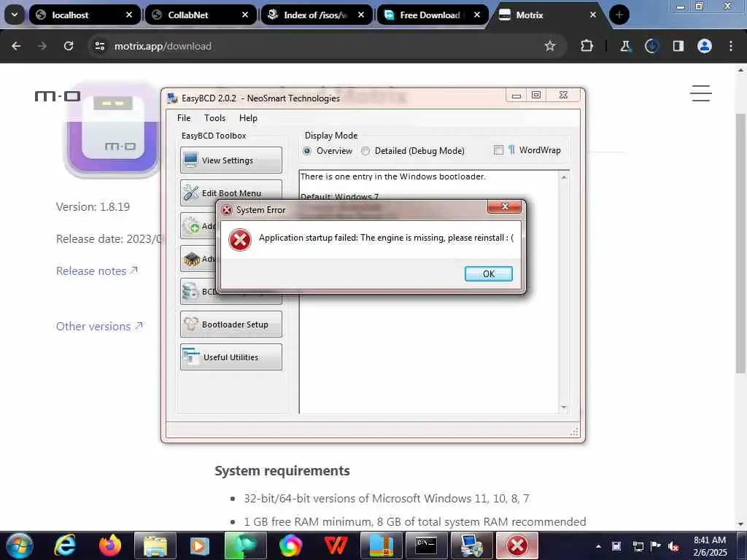Open the EasyBCD Help menu
Screen dimensions: 747x560
click(248, 118)
